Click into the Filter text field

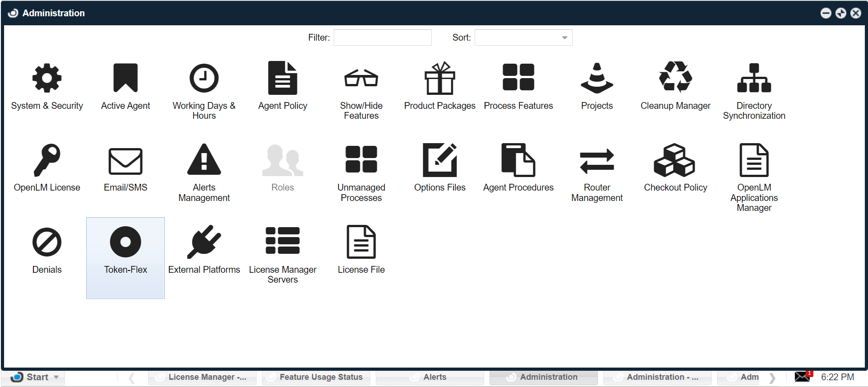pyautogui.click(x=383, y=38)
